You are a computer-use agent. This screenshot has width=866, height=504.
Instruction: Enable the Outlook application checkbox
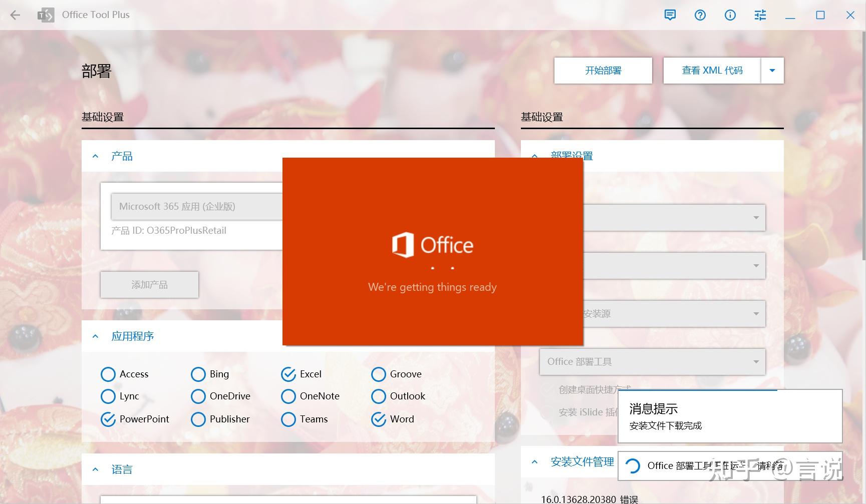point(379,396)
